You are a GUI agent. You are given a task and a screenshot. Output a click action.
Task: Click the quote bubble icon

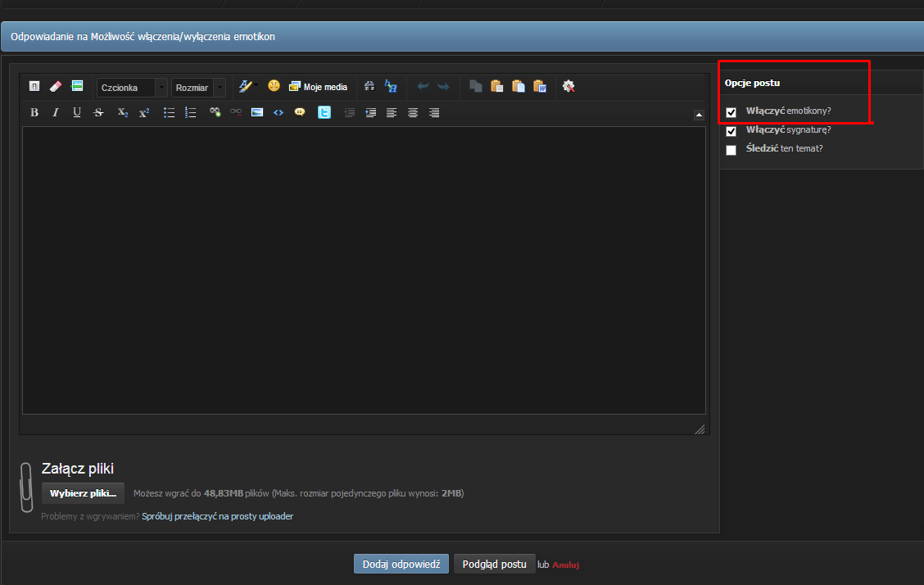pyautogui.click(x=300, y=112)
